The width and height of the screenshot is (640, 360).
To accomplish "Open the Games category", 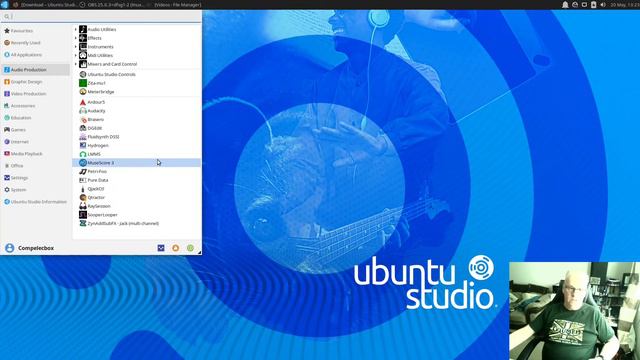I will point(36,129).
